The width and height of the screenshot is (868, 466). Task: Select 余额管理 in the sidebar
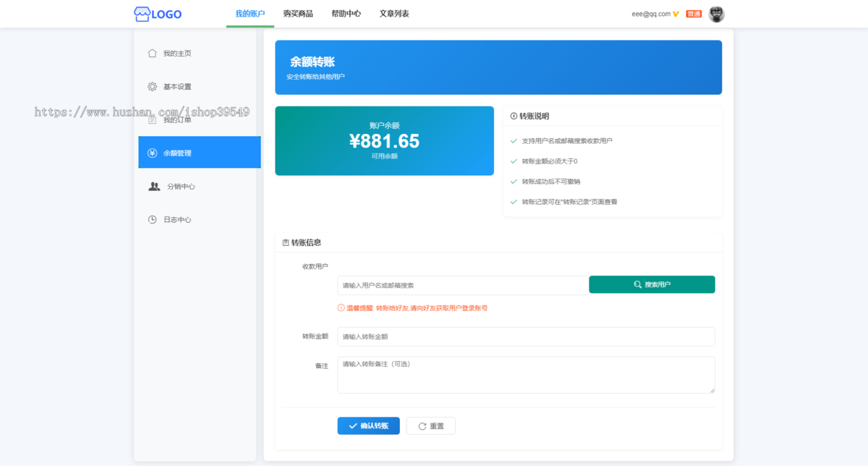[x=200, y=153]
